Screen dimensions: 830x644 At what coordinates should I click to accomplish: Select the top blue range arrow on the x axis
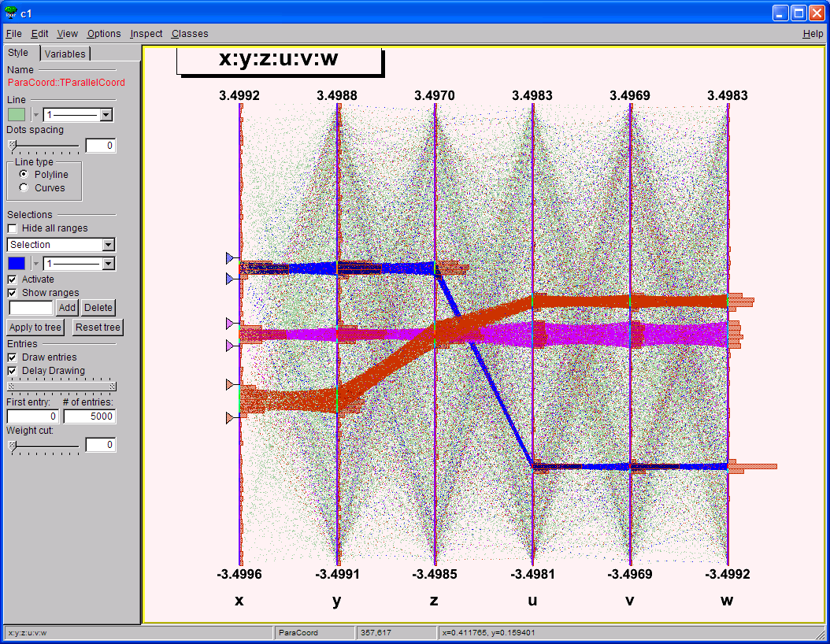click(229, 257)
